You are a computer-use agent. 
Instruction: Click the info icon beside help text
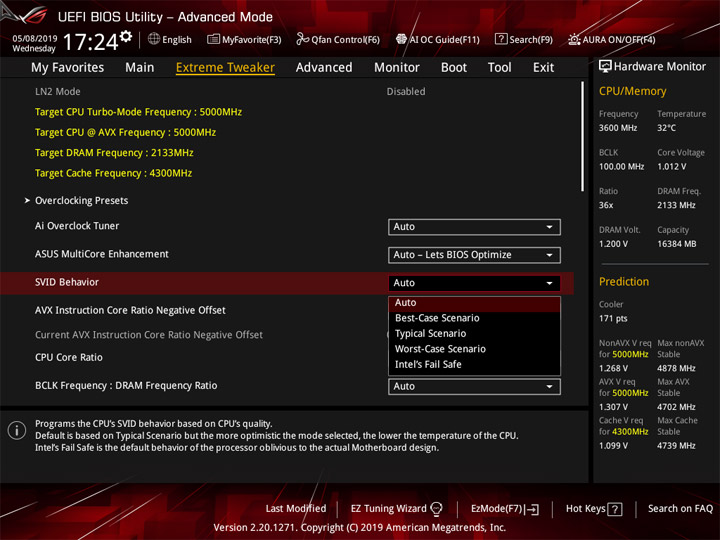pos(17,430)
